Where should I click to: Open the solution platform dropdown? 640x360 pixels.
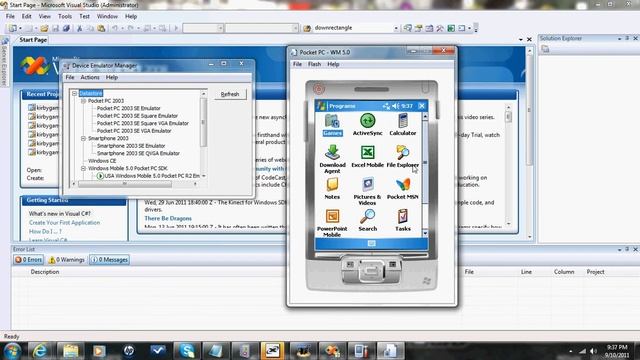point(295,28)
